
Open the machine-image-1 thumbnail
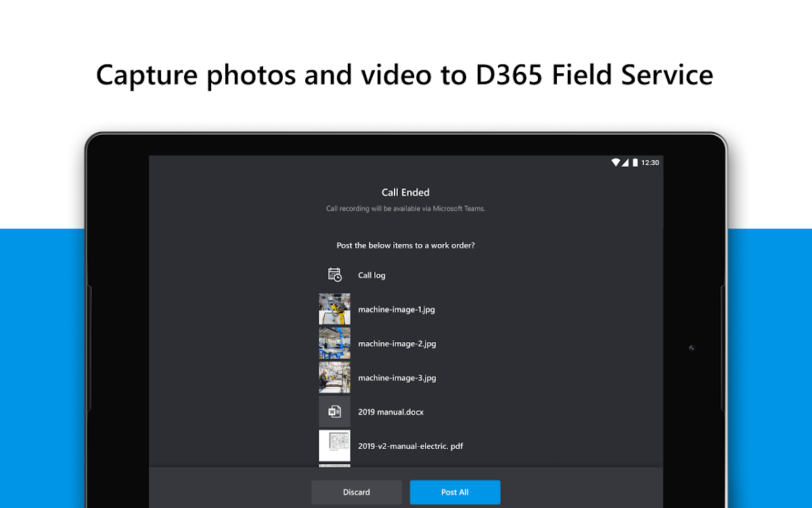point(334,309)
